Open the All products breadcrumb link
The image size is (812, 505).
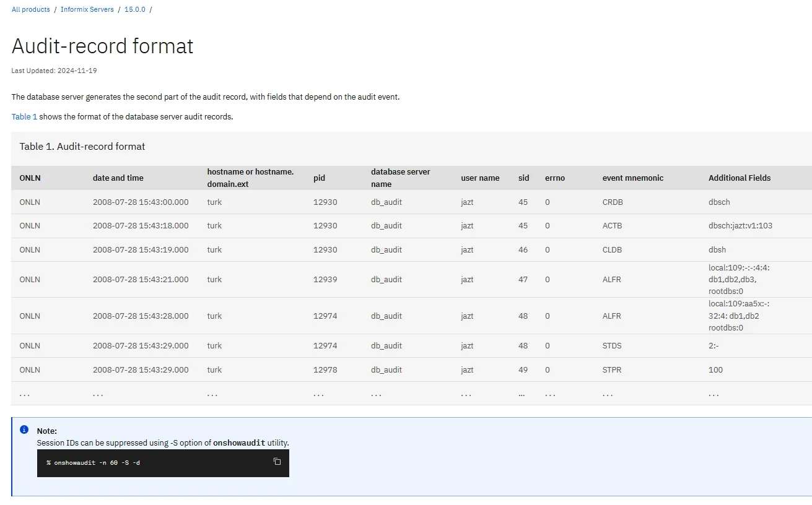coord(30,9)
